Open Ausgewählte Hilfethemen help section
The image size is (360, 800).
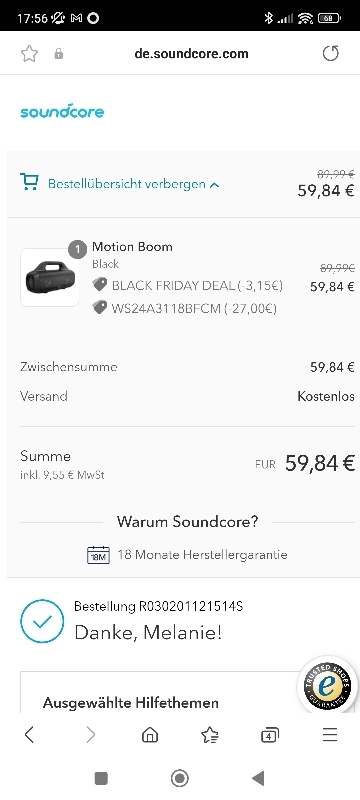tap(131, 703)
